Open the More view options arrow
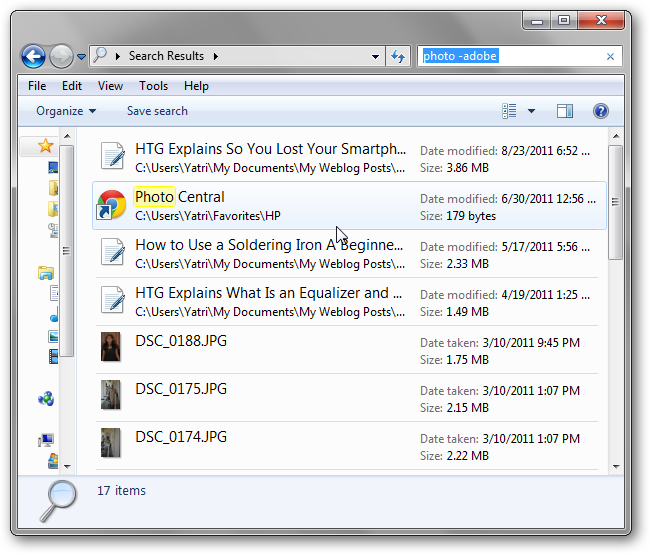Image resolution: width=650 pixels, height=554 pixels. tap(531, 111)
